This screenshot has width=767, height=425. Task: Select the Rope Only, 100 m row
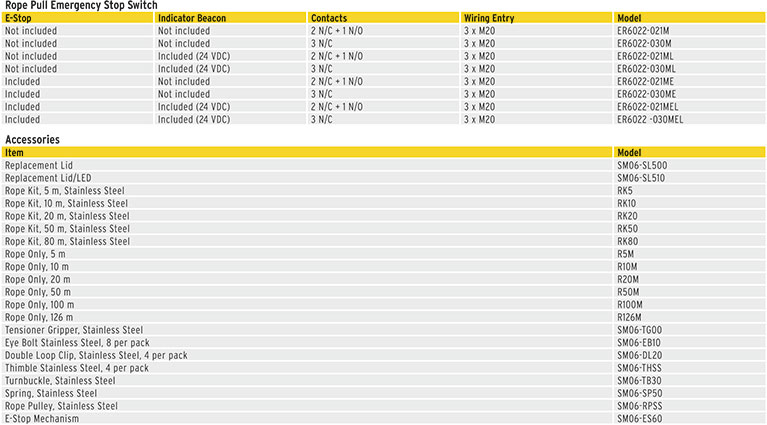click(40, 304)
